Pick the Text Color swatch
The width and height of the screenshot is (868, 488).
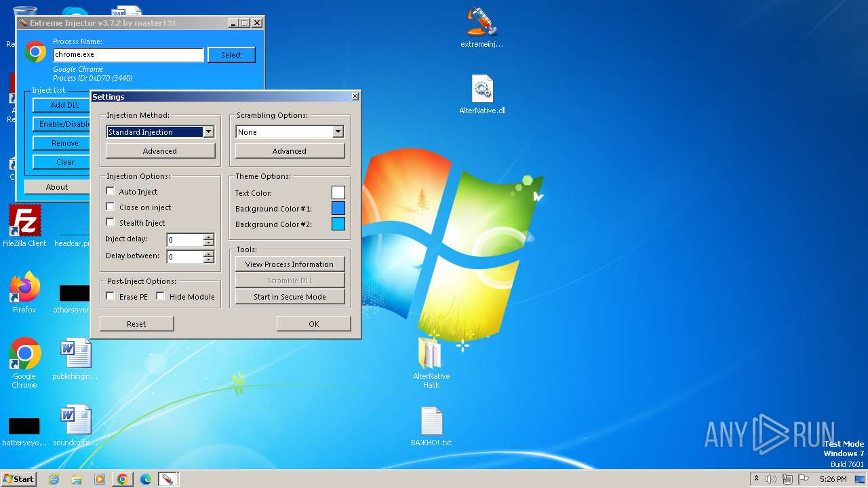coord(338,192)
